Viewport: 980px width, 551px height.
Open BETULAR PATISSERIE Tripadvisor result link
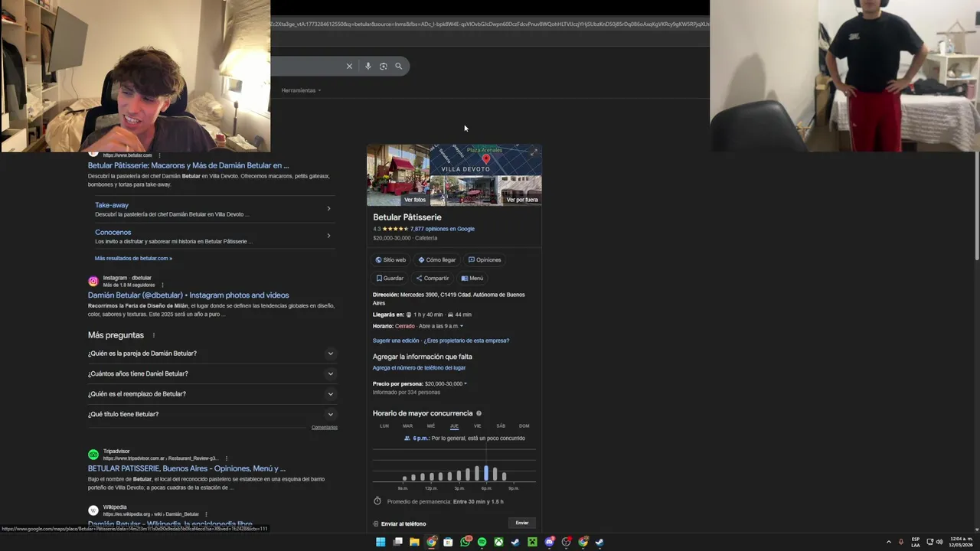(x=187, y=468)
